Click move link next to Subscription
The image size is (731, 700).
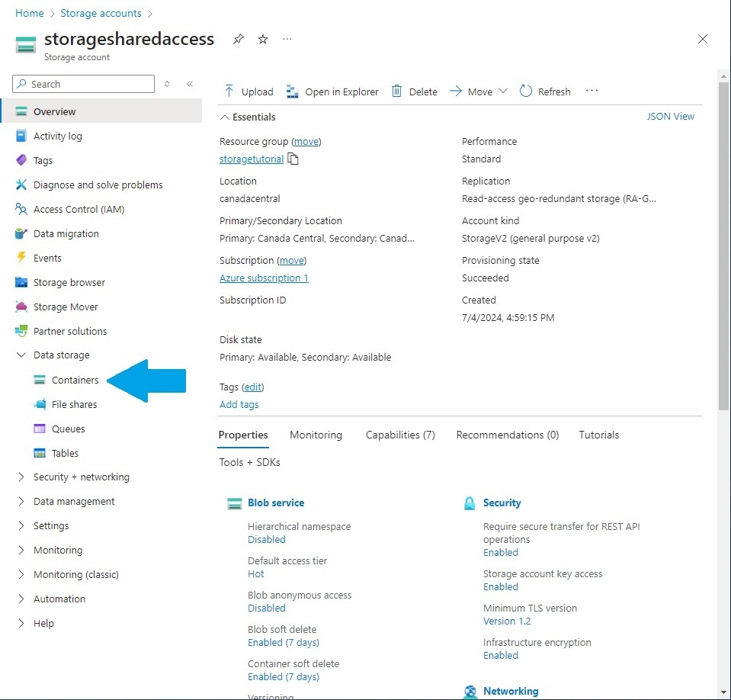pos(291,260)
